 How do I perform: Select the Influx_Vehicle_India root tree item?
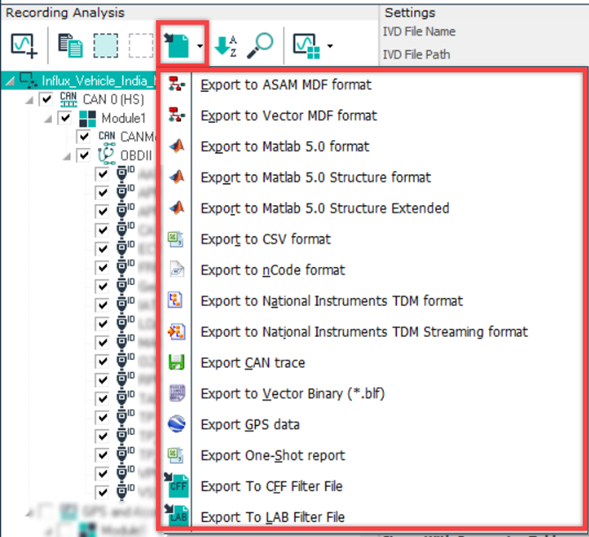pos(98,81)
